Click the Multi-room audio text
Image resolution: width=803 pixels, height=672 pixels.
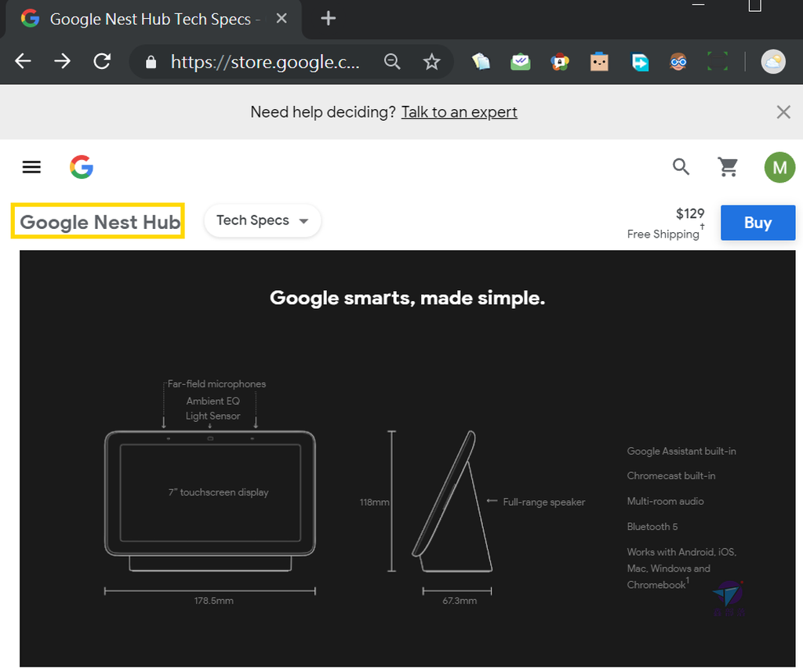point(665,501)
